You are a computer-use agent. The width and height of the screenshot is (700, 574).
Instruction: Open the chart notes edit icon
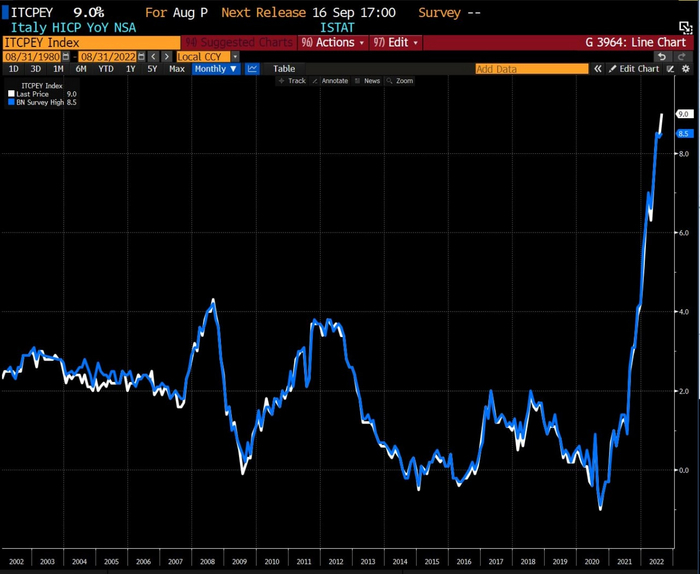pos(671,69)
